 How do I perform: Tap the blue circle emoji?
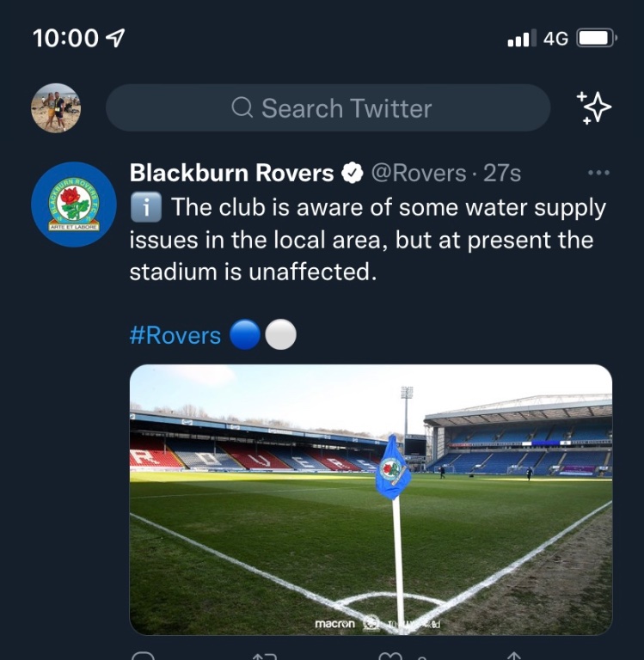point(245,335)
